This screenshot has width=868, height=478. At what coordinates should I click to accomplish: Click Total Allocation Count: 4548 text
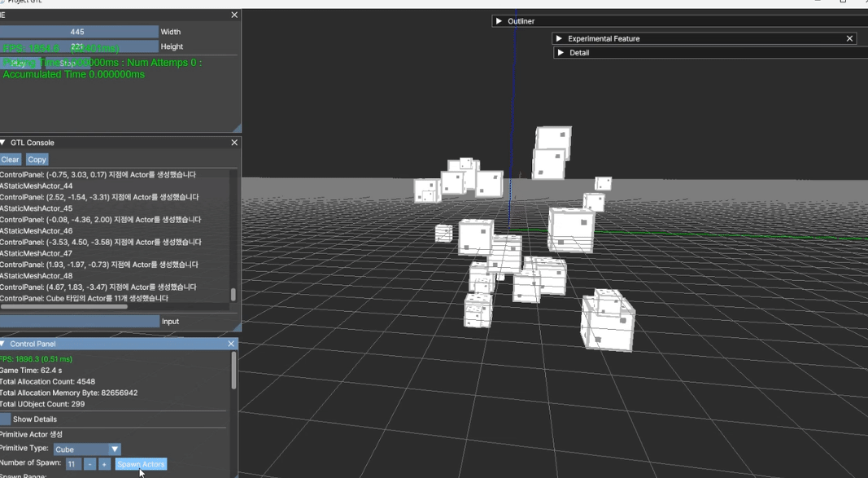[x=48, y=382]
